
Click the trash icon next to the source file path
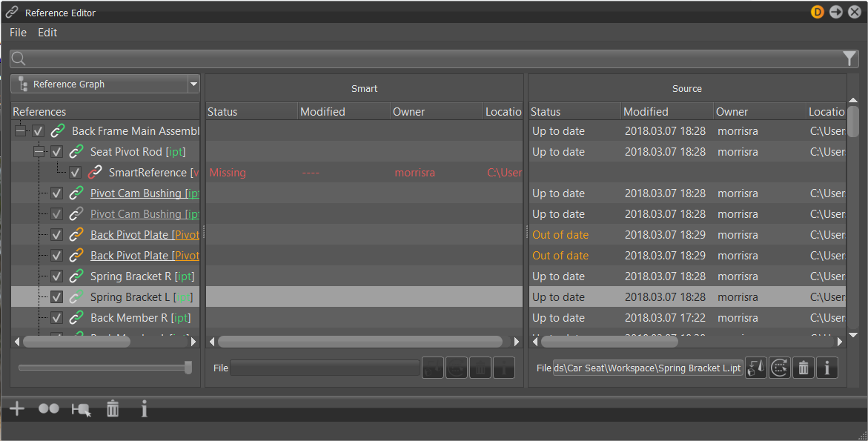(803, 368)
